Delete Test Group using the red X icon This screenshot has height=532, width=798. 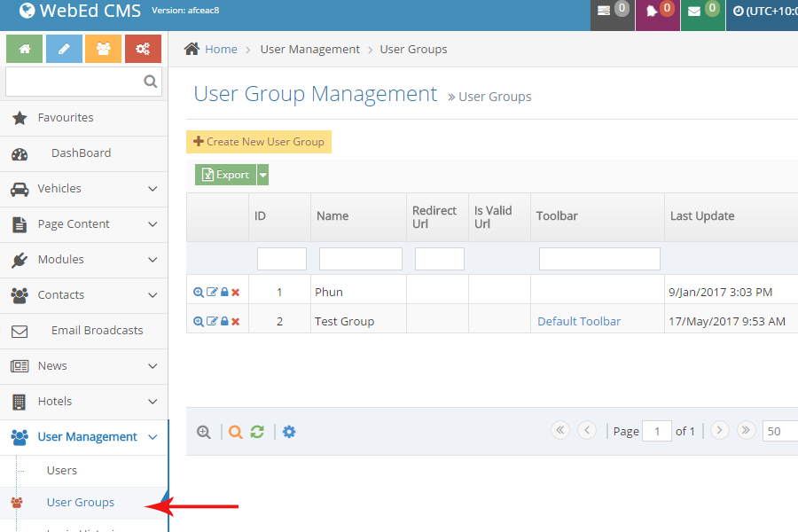(235, 321)
